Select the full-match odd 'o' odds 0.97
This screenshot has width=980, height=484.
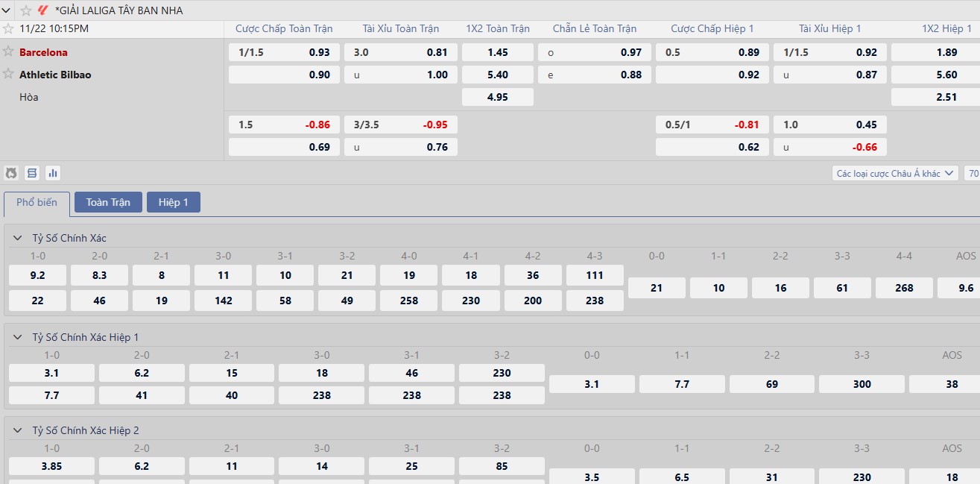(x=595, y=52)
